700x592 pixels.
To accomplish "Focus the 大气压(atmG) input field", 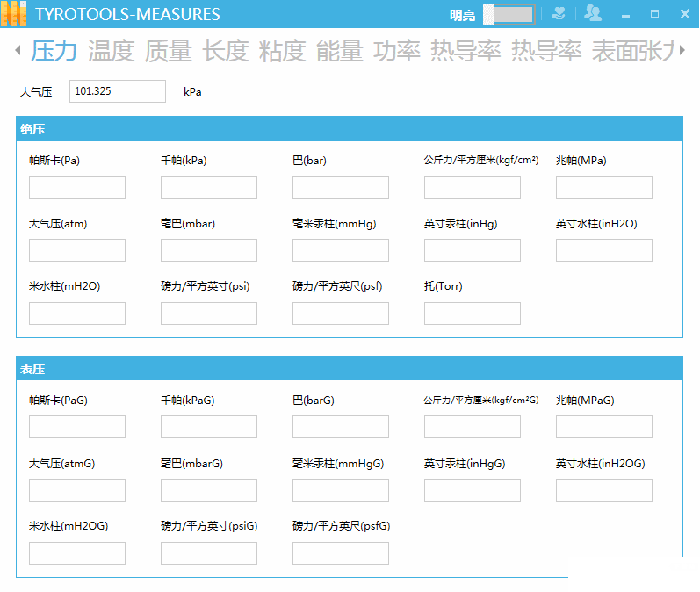I will point(77,491).
